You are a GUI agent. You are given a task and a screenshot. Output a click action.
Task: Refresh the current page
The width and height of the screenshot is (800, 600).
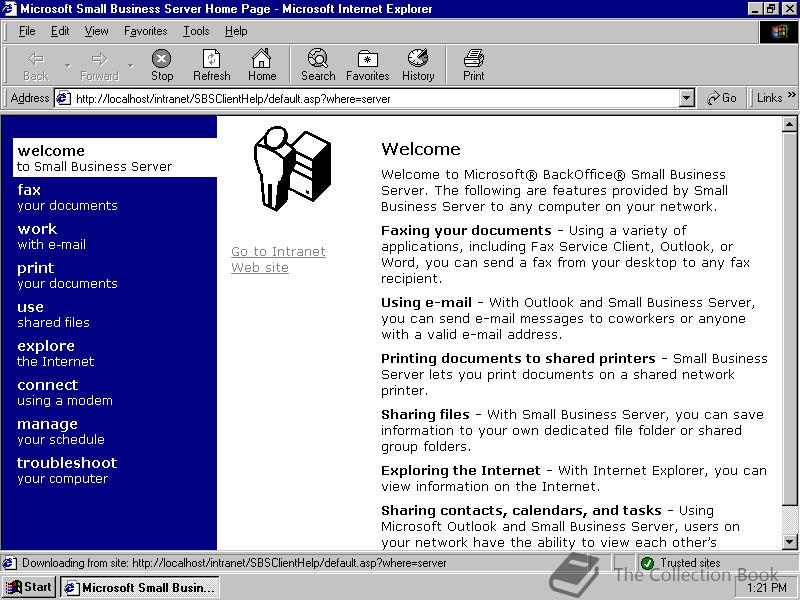pyautogui.click(x=212, y=65)
